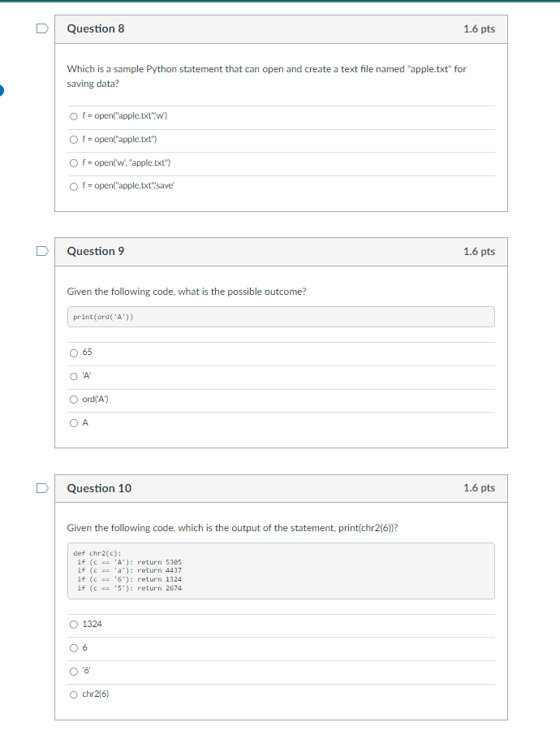560x731 pixels.
Task: Select answer 6 for Question 10
Action: click(x=74, y=647)
